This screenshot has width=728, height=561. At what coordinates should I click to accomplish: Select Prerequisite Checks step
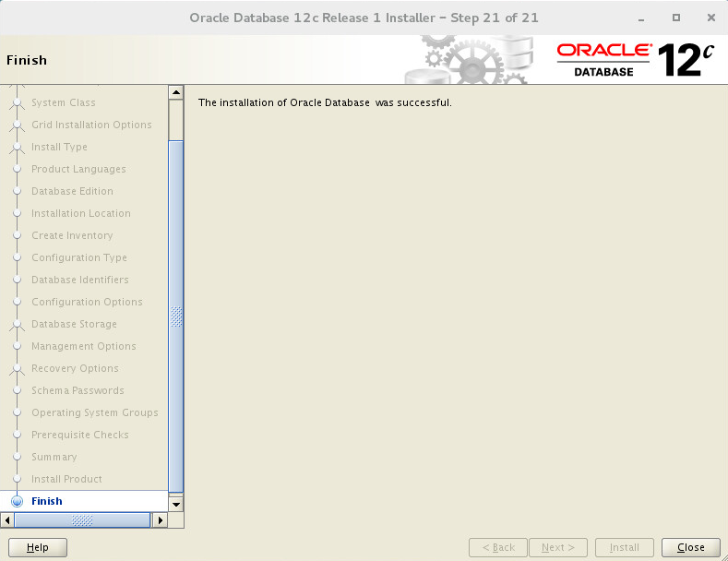click(x=80, y=435)
